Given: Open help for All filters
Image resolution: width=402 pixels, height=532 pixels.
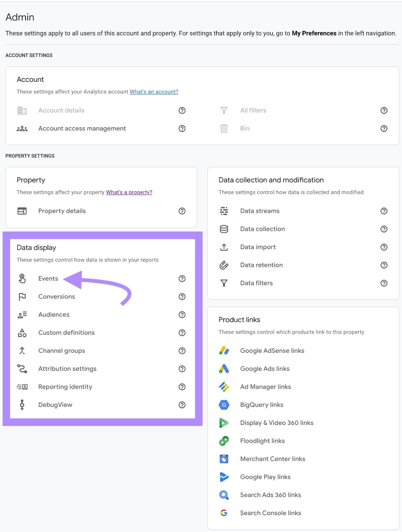Looking at the screenshot, I should [x=384, y=110].
